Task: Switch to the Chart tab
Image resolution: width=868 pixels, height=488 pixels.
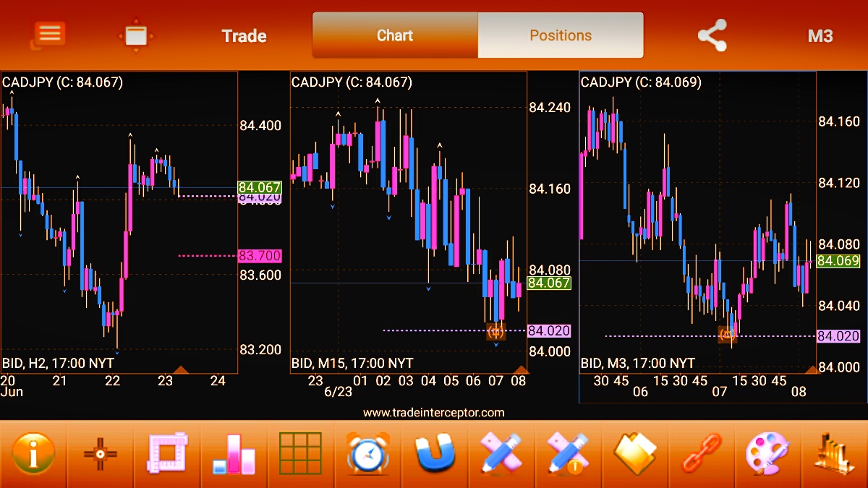Action: tap(395, 35)
